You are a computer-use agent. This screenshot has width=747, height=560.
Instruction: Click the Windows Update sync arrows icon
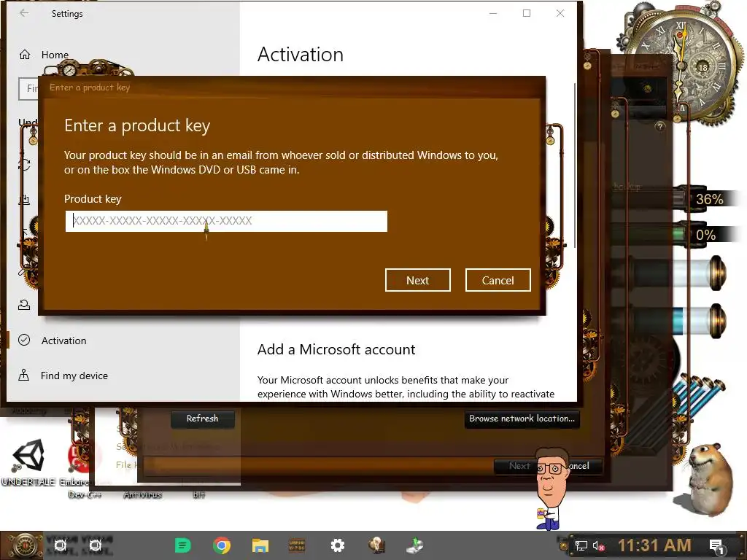(x=24, y=164)
